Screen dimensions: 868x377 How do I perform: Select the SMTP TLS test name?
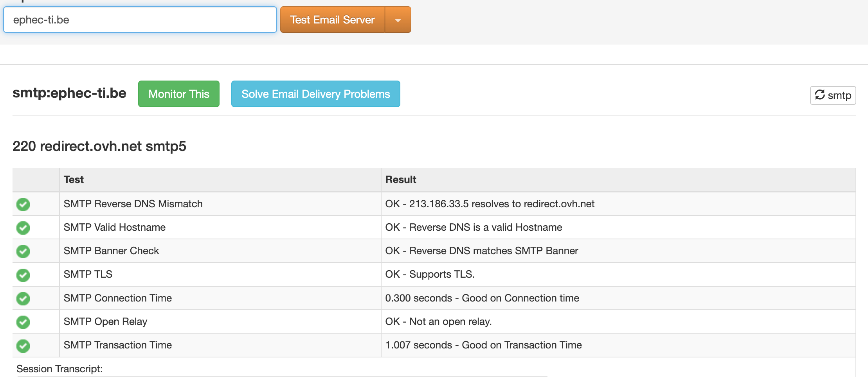(88, 274)
